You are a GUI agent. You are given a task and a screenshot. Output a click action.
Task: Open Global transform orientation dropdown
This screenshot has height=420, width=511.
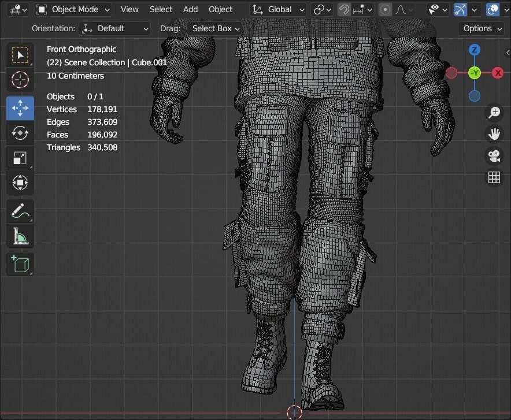point(278,9)
